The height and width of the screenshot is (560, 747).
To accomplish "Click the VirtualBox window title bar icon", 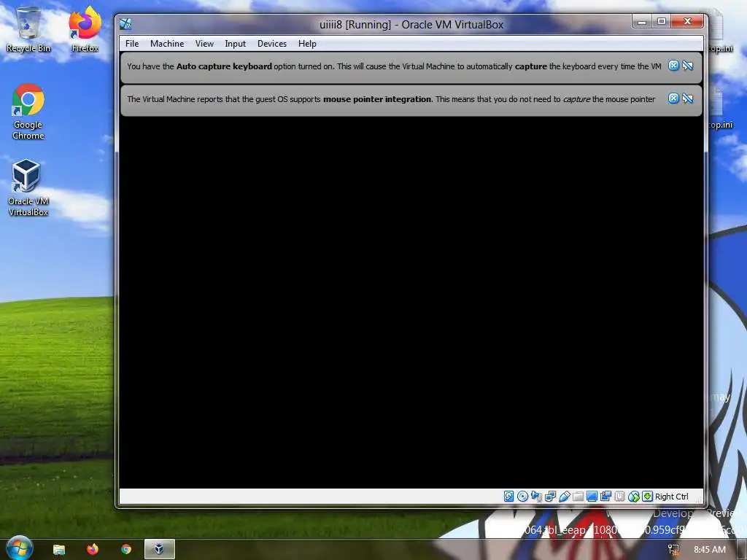I will 125,24.
